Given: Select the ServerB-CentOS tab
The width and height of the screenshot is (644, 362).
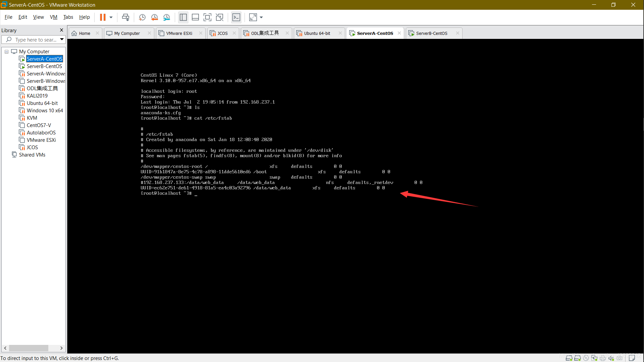Looking at the screenshot, I should [432, 33].
